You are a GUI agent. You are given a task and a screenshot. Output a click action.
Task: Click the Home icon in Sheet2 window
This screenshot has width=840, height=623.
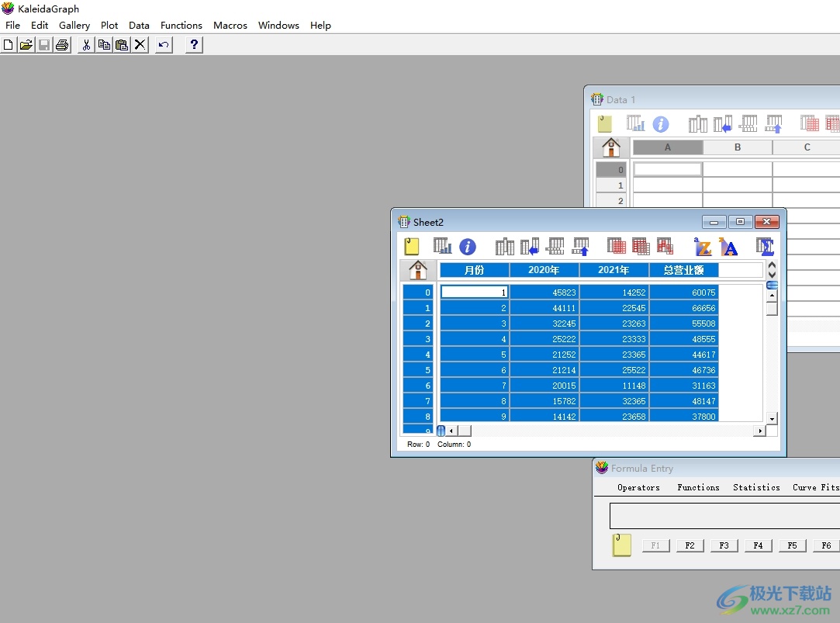point(417,270)
